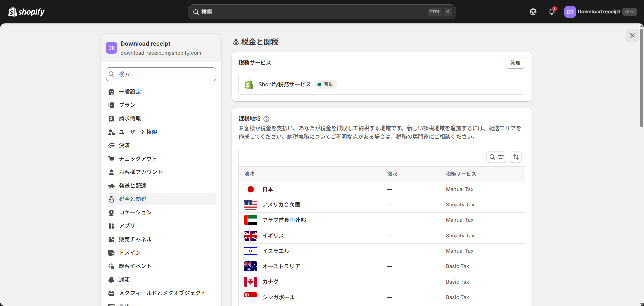This screenshot has width=644, height=306.
Task: Click Manual Tax in the 日本 row
Action: [460, 189]
